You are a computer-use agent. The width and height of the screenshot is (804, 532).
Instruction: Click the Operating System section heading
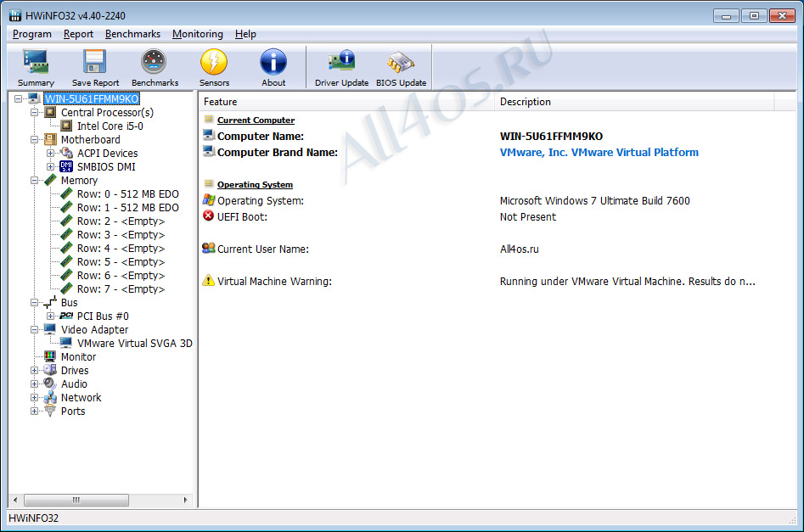pyautogui.click(x=255, y=184)
